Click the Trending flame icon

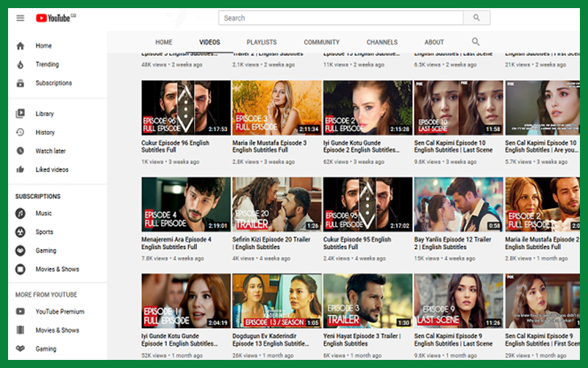point(21,65)
